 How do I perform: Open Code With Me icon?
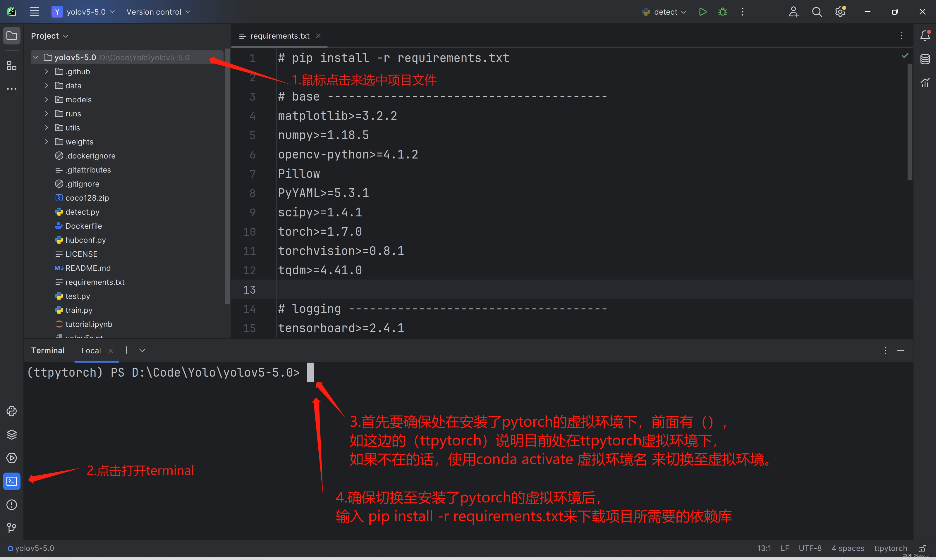[794, 12]
